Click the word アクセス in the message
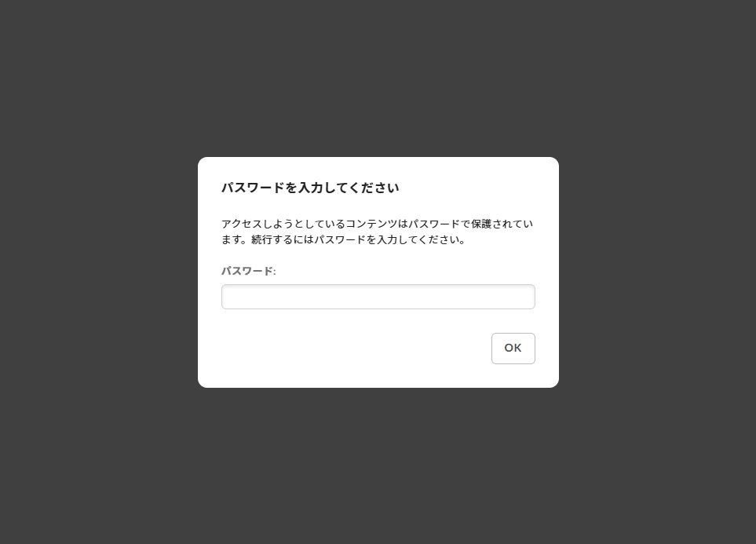This screenshot has width=756, height=544. pyautogui.click(x=242, y=224)
